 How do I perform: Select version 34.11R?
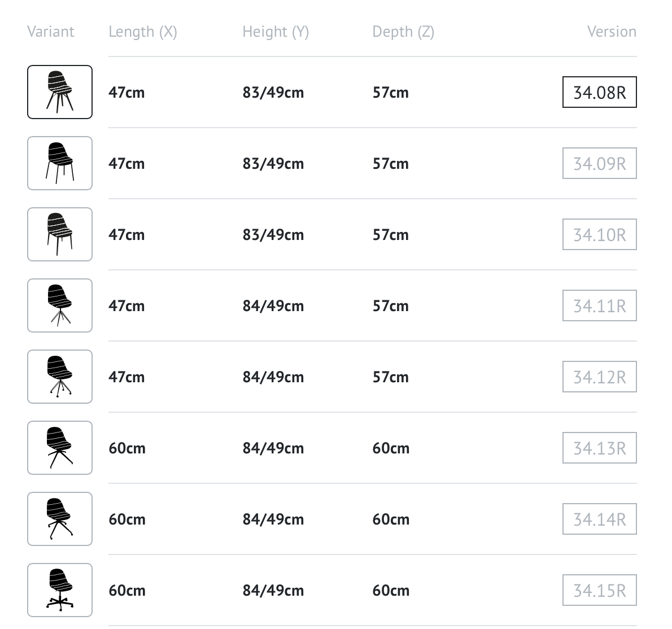pyautogui.click(x=600, y=305)
